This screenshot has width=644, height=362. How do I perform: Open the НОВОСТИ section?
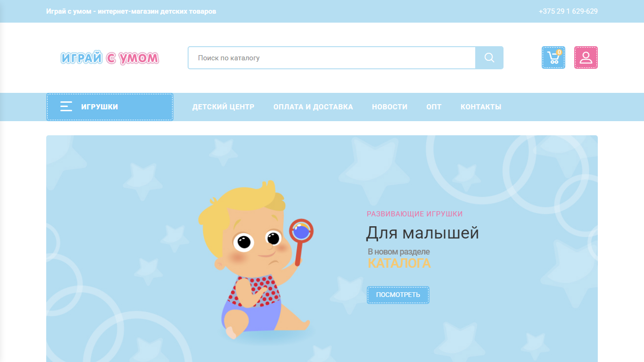coord(389,107)
